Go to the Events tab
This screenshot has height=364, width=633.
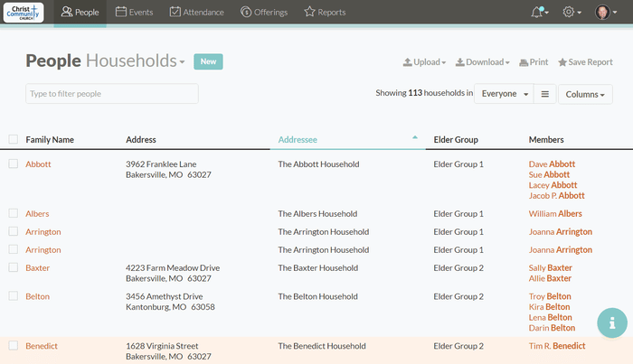[x=135, y=12]
